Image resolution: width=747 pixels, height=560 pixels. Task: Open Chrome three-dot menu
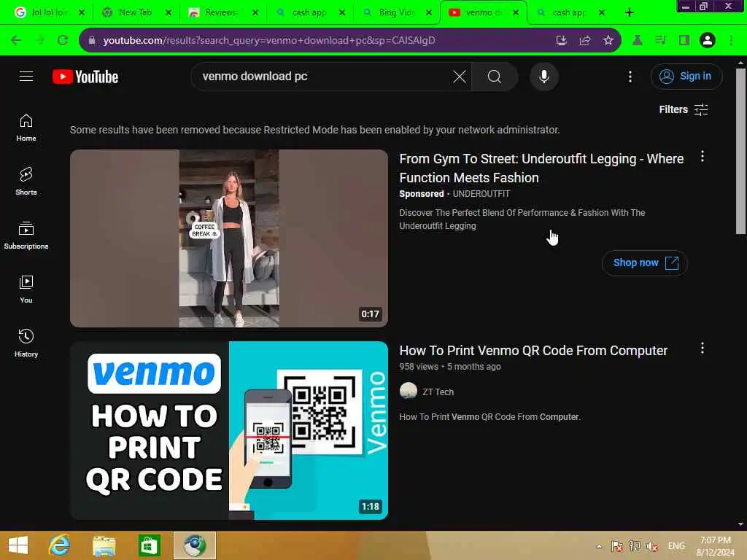point(731,41)
